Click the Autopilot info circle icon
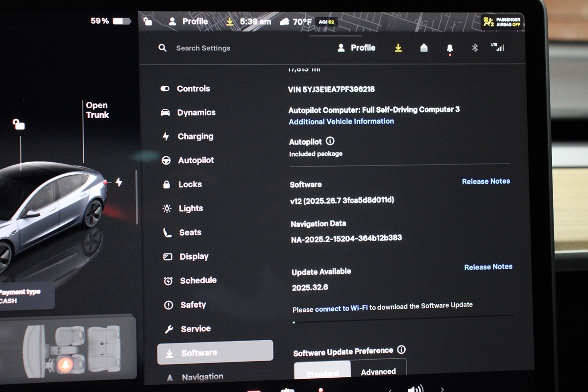The height and width of the screenshot is (392, 588). pyautogui.click(x=330, y=141)
